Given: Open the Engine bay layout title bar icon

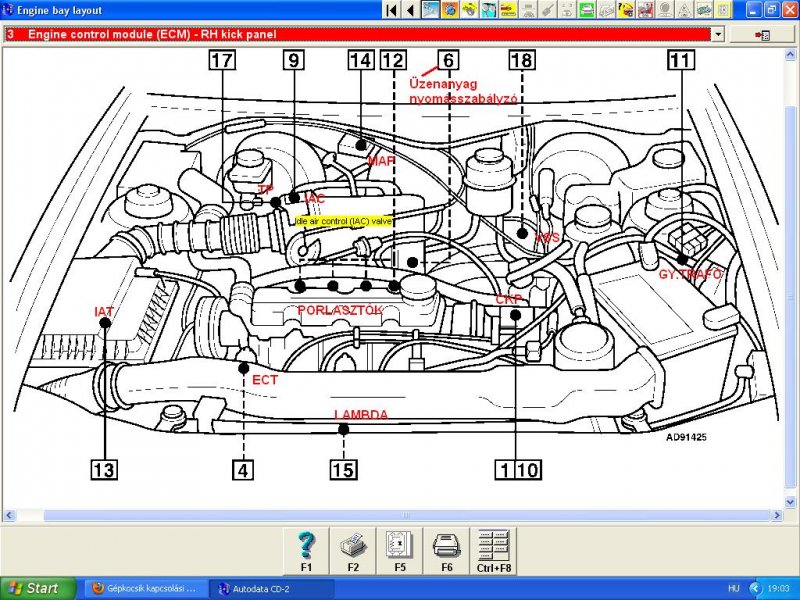Looking at the screenshot, I should (x=8, y=10).
